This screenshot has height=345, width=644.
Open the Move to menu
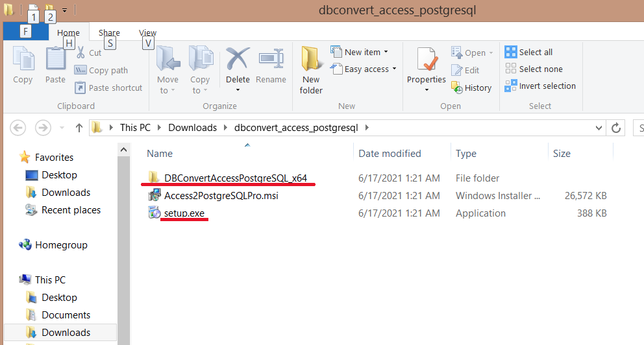coord(168,71)
